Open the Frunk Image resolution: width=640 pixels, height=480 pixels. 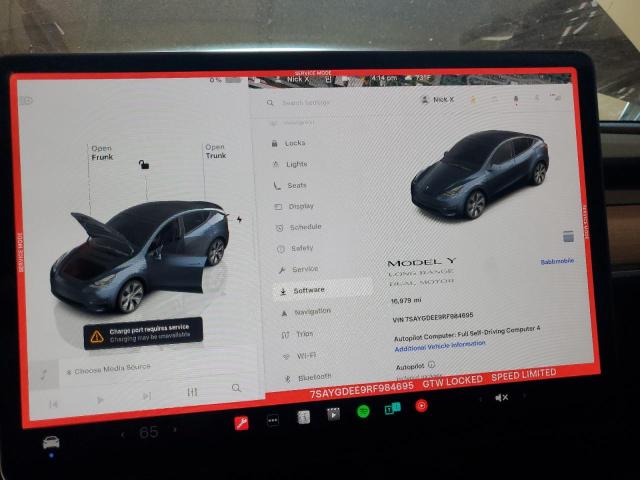coord(102,153)
